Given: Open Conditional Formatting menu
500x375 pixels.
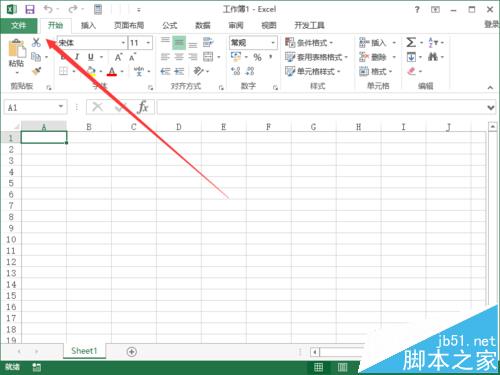Looking at the screenshot, I should (309, 43).
